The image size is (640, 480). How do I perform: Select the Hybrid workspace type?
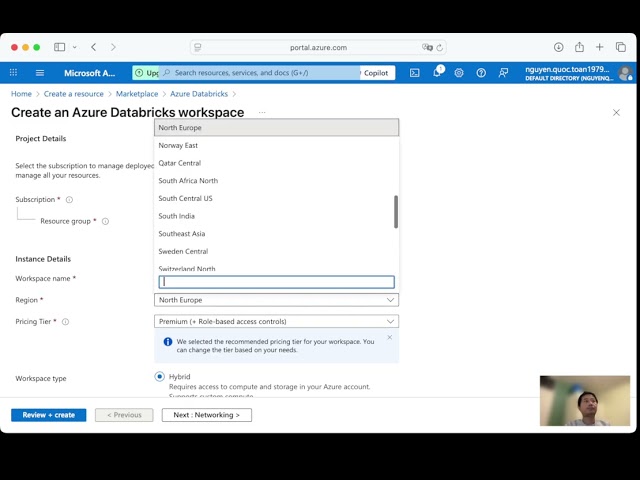click(x=160, y=376)
